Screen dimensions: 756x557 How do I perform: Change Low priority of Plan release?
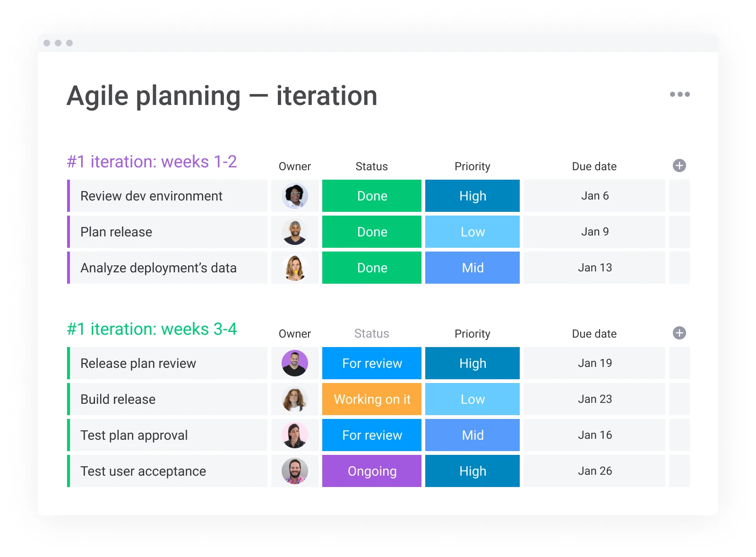coord(472,232)
